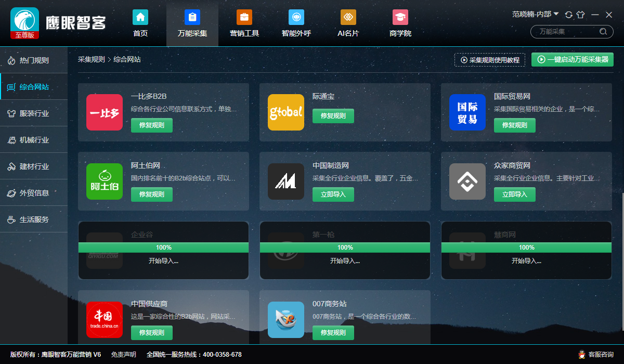The width and height of the screenshot is (624, 364).
Task: Open the 免责声明 link in the footer
Action: pos(124,355)
